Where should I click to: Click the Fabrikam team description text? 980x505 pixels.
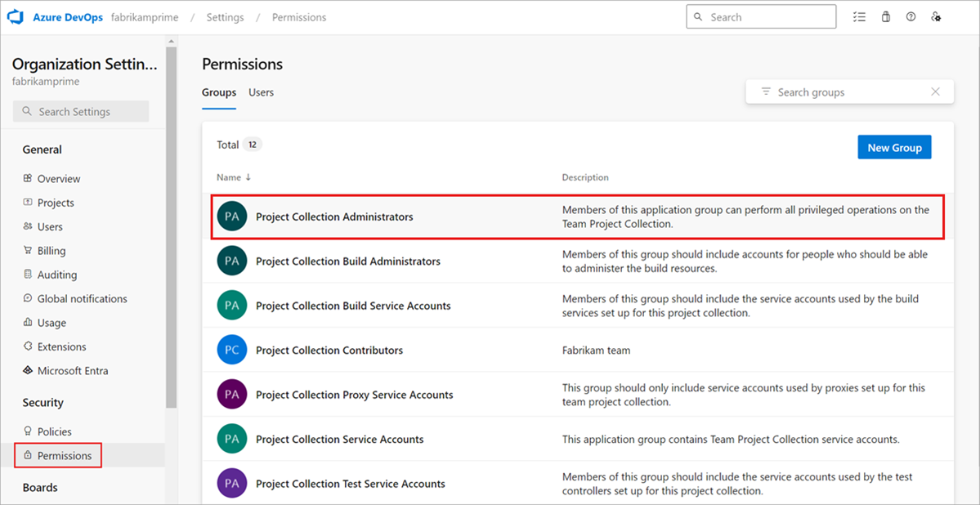[596, 351]
